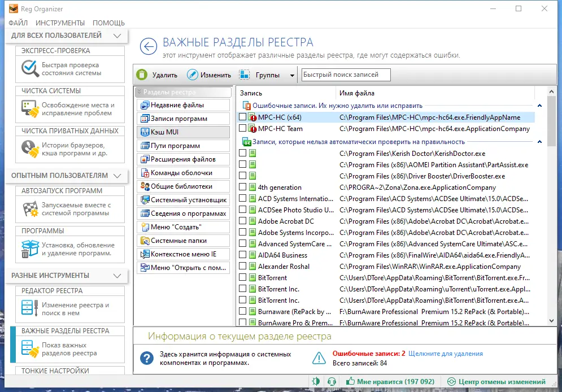Tick the BitTorrent row checkbox
Image resolution: width=562 pixels, height=392 pixels.
tap(243, 277)
